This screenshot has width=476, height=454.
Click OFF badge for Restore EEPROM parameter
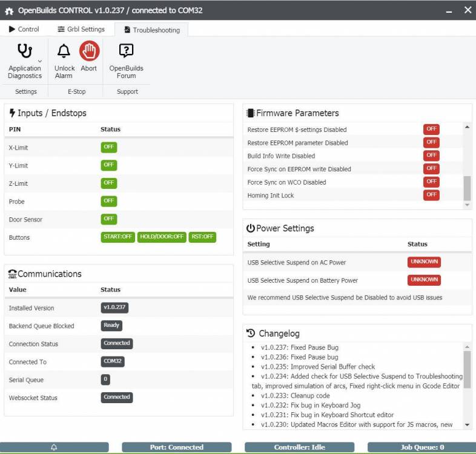(431, 142)
